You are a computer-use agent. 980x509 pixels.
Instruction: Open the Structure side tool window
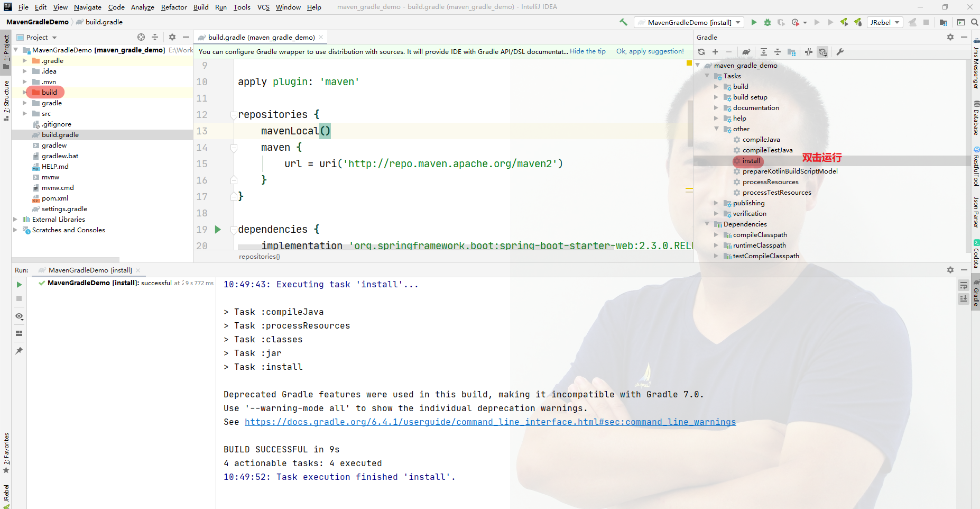[x=6, y=100]
